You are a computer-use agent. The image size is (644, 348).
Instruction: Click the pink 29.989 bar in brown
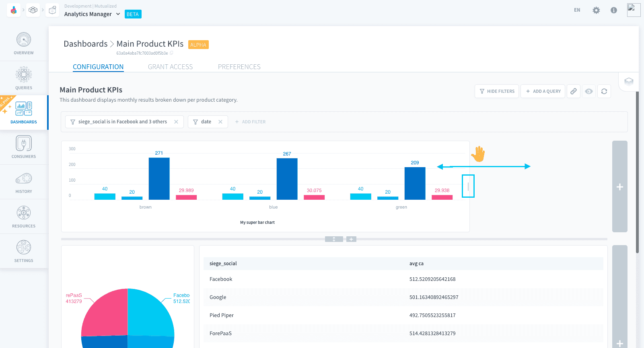pyautogui.click(x=186, y=197)
